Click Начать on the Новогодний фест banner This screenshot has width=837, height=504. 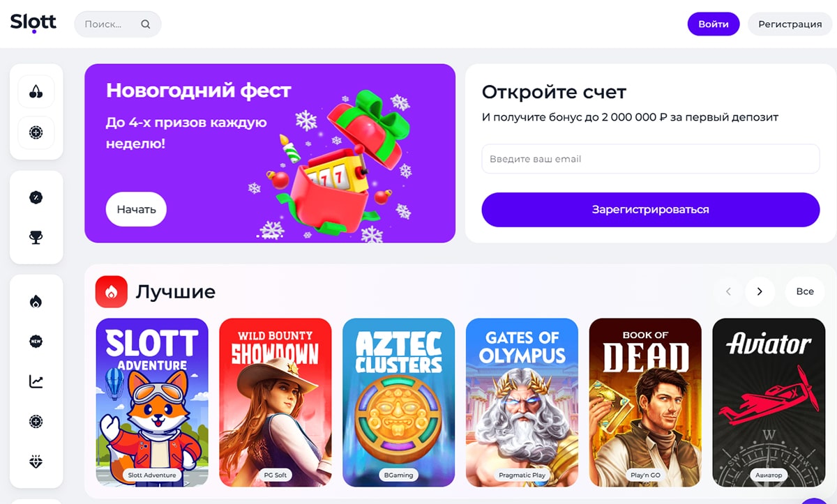(136, 209)
